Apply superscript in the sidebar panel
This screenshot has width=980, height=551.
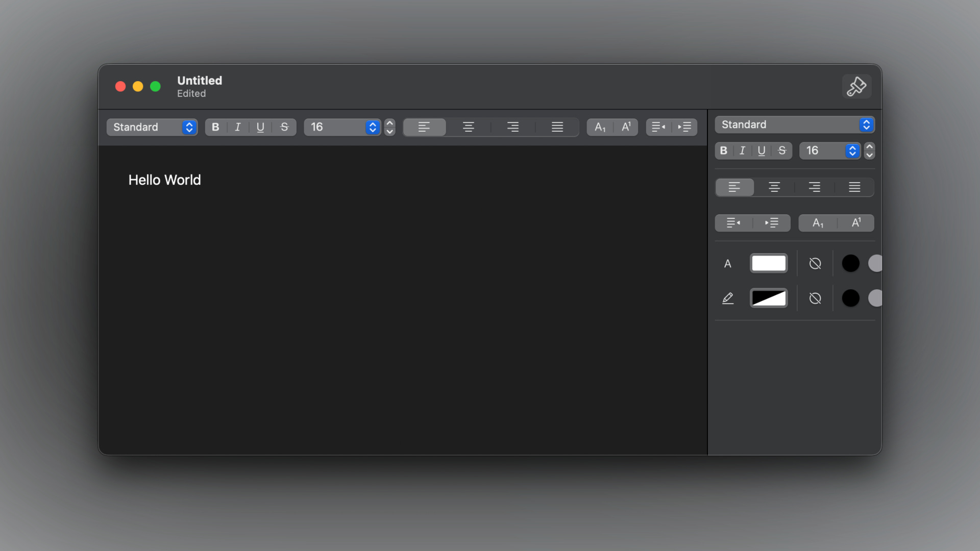pyautogui.click(x=856, y=223)
